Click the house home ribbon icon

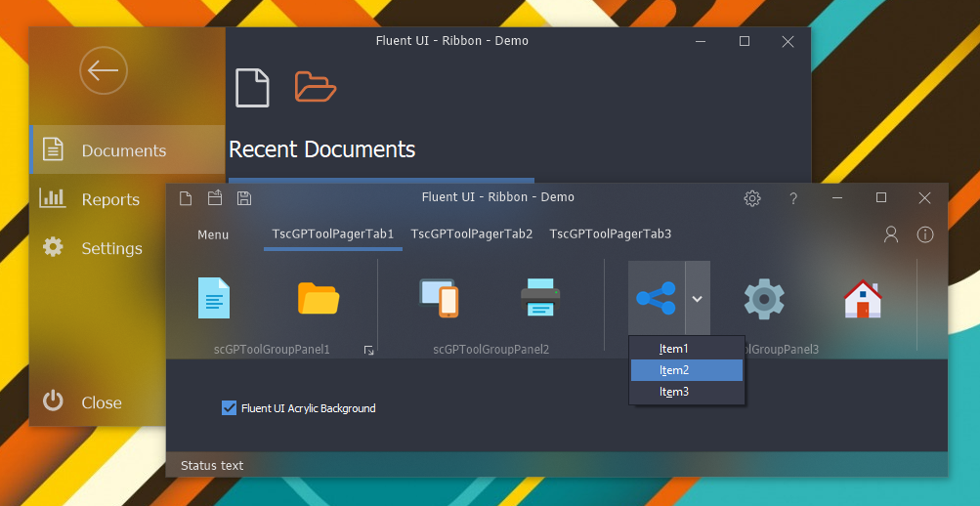tap(863, 299)
